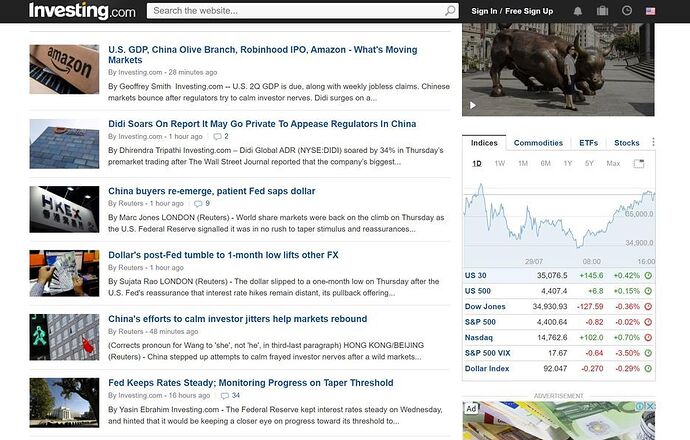Click the clock icon in header
The width and height of the screenshot is (690, 440).
[x=627, y=11]
